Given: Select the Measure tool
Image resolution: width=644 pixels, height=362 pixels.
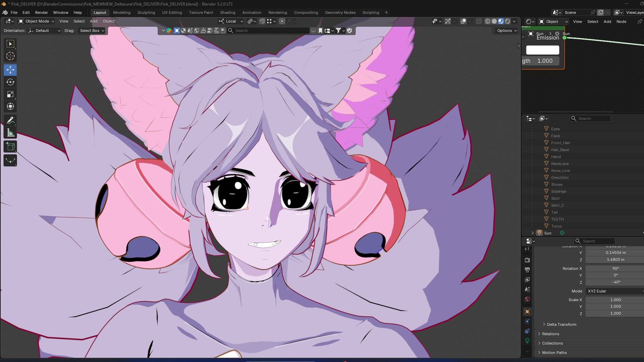Looking at the screenshot, I should pyautogui.click(x=10, y=133).
